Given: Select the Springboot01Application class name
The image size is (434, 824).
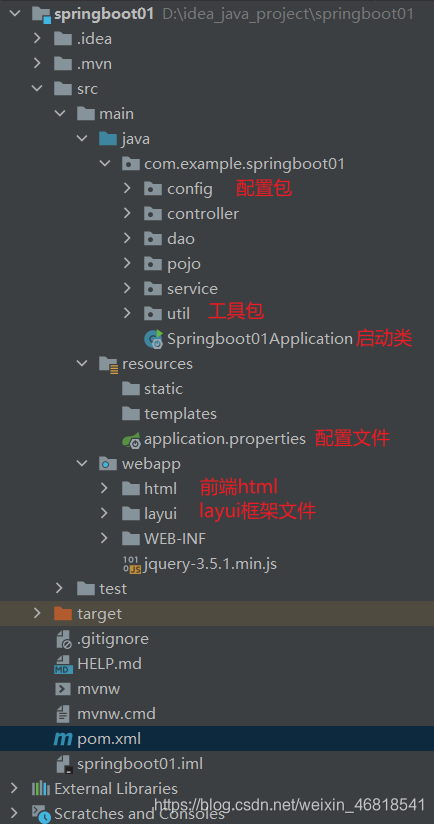Looking at the screenshot, I should click(260, 339).
